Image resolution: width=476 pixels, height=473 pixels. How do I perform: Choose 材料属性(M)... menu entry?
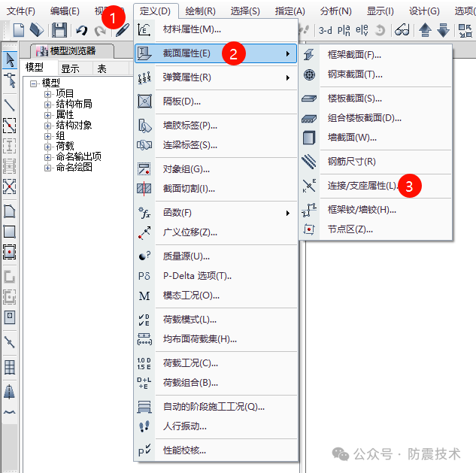[216, 29]
